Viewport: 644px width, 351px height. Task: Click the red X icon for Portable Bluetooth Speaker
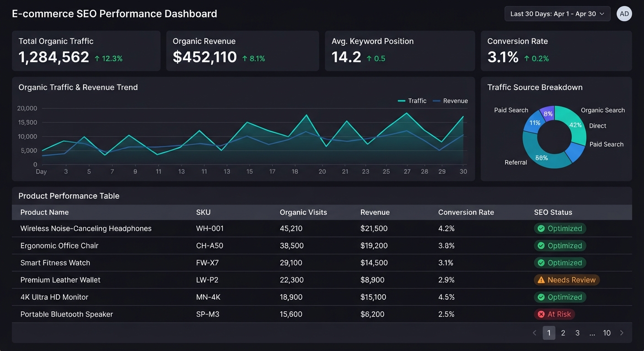[541, 314]
